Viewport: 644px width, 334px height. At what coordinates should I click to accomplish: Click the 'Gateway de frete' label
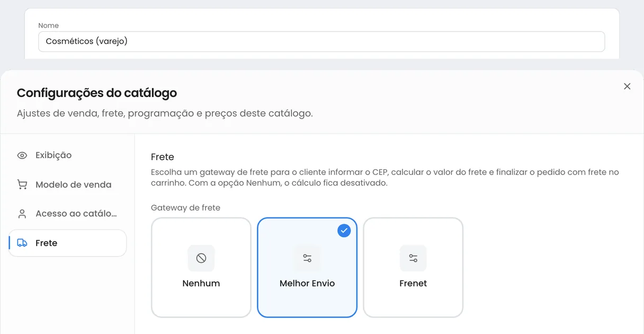point(185,208)
